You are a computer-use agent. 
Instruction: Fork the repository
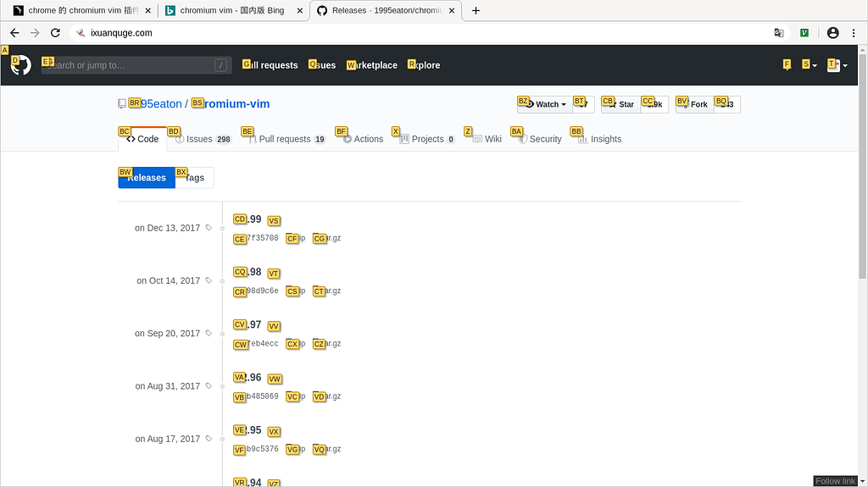pos(695,104)
